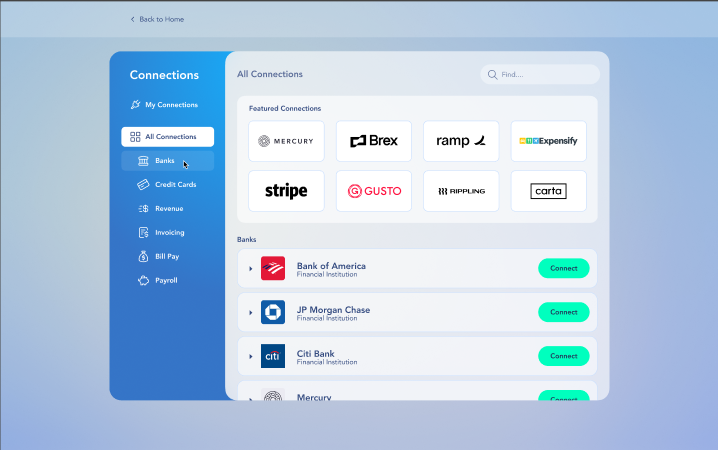Expand the JP Morgan Chase row
The width and height of the screenshot is (718, 450).
click(x=250, y=313)
